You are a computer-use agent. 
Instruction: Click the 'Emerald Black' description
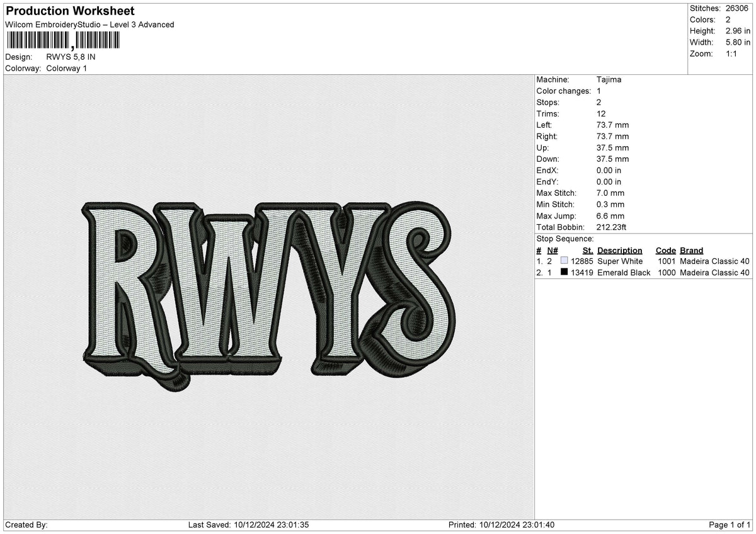(624, 272)
